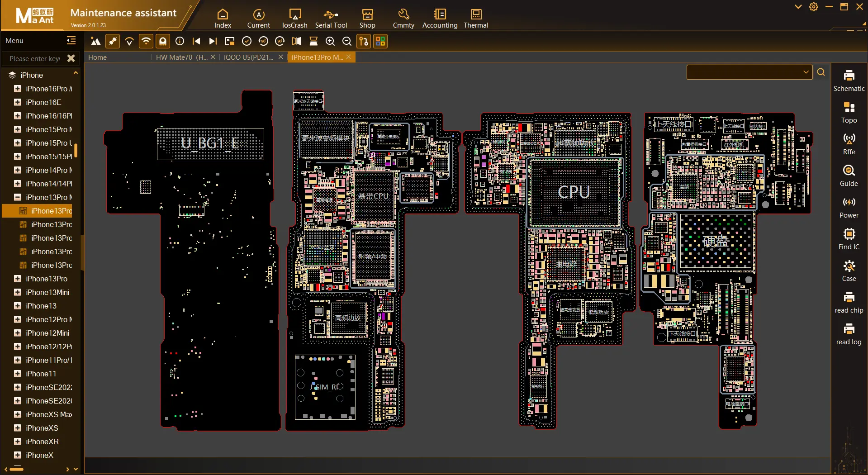
Task: Close the iPhone13Pro M tab
Action: (348, 57)
